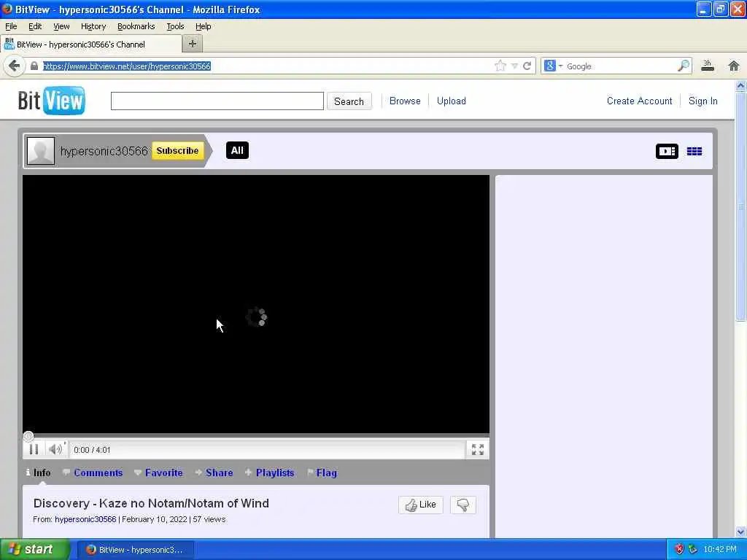Click the browser URL address field
Screen dimensions: 747x560
point(267,66)
